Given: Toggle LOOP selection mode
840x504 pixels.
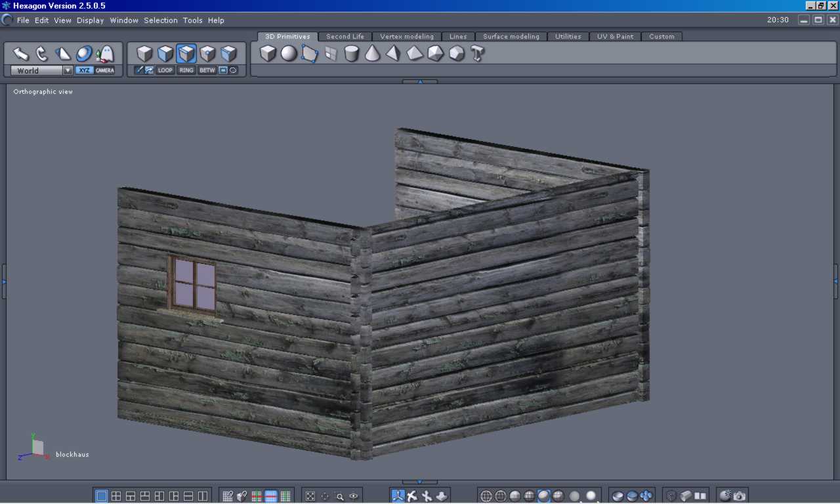Looking at the screenshot, I should [165, 70].
